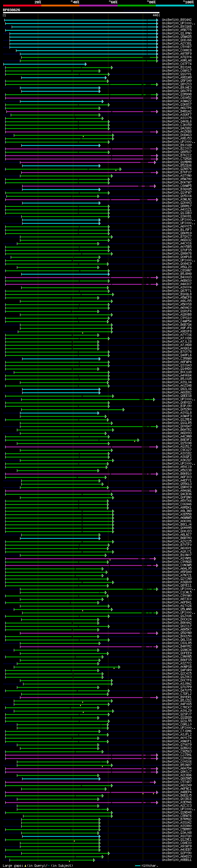Screen dimensions: 197x868
Task: Select hit UniRef100_A9TRF9
Action: click(x=177, y=54)
